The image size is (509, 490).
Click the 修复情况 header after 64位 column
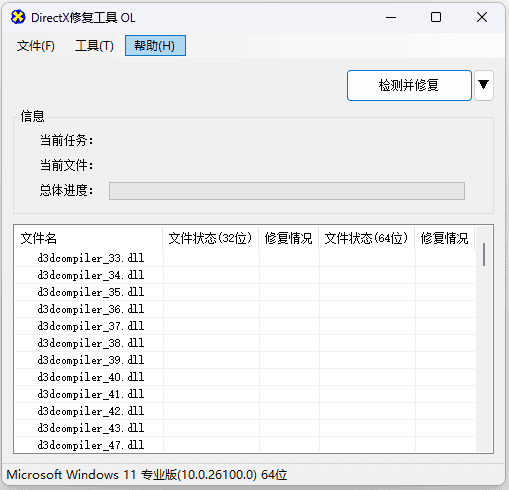(x=445, y=238)
